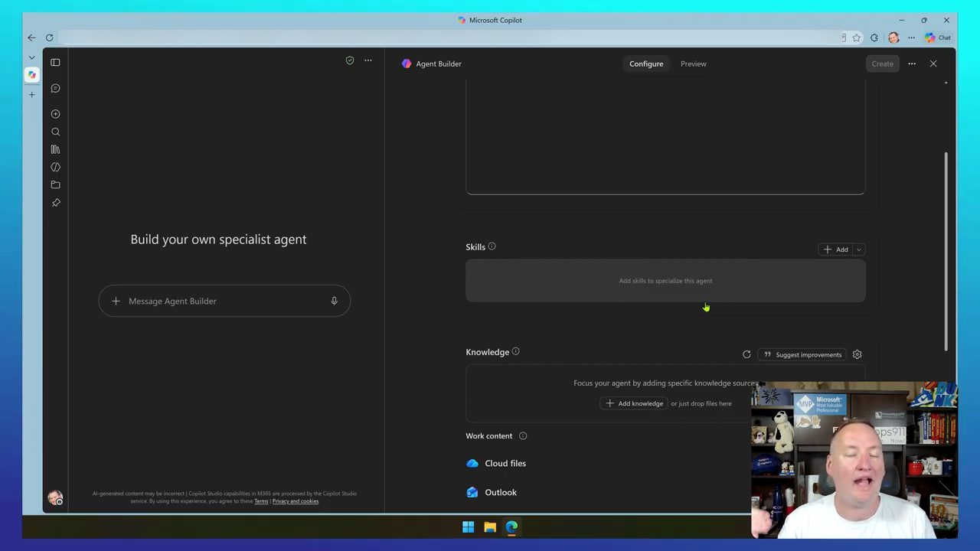The height and width of the screenshot is (551, 980).
Task: Select Outlook under Work content
Action: pos(492,492)
